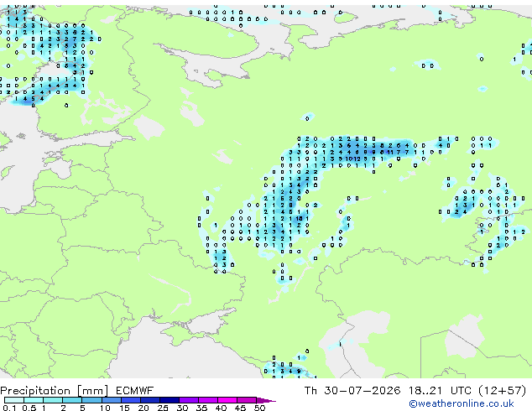The width and height of the screenshot is (532, 411).
Task: Select the 25–30 mm legend color swatch
Action: pyautogui.click(x=169, y=400)
